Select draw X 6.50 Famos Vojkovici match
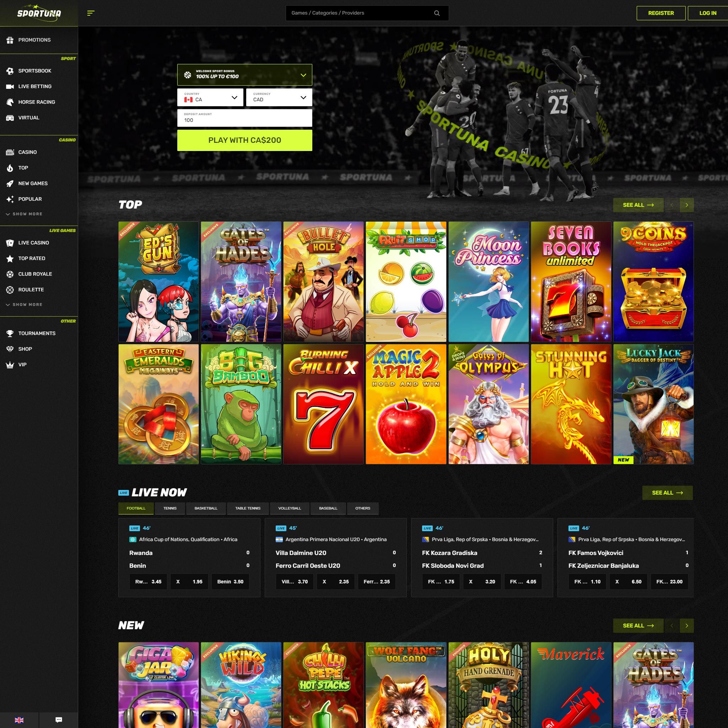 point(629,582)
